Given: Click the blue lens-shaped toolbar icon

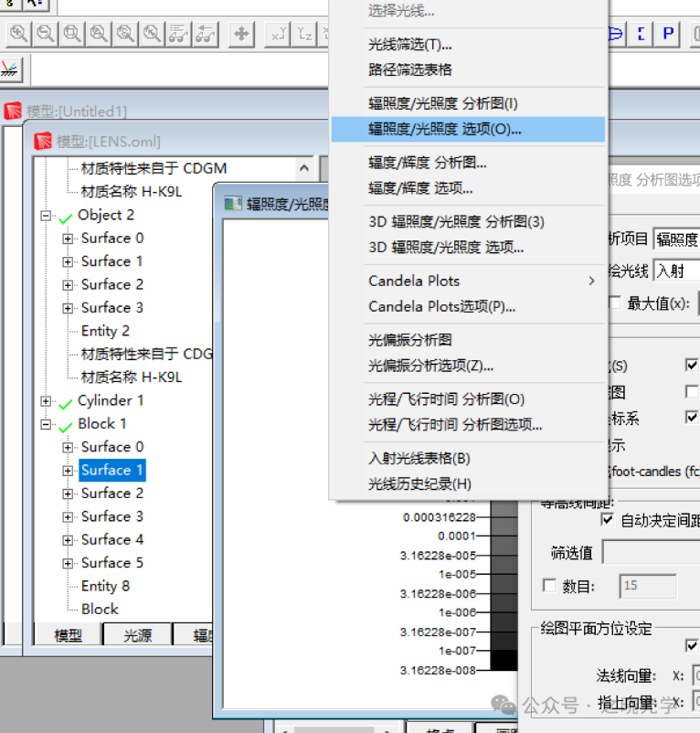Looking at the screenshot, I should [x=617, y=34].
